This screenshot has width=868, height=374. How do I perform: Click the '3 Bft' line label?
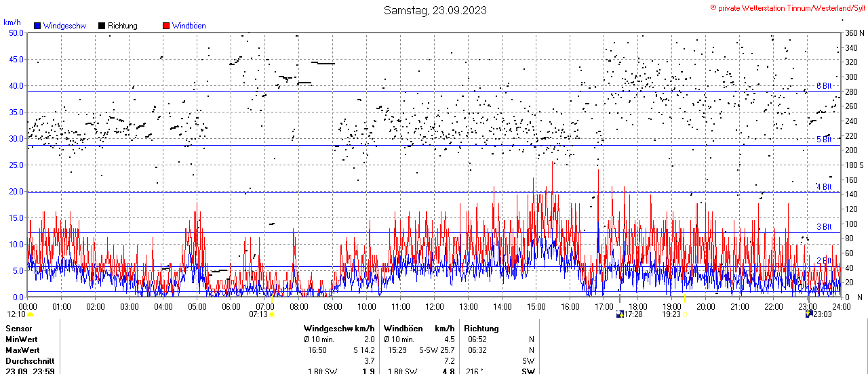[x=824, y=227]
